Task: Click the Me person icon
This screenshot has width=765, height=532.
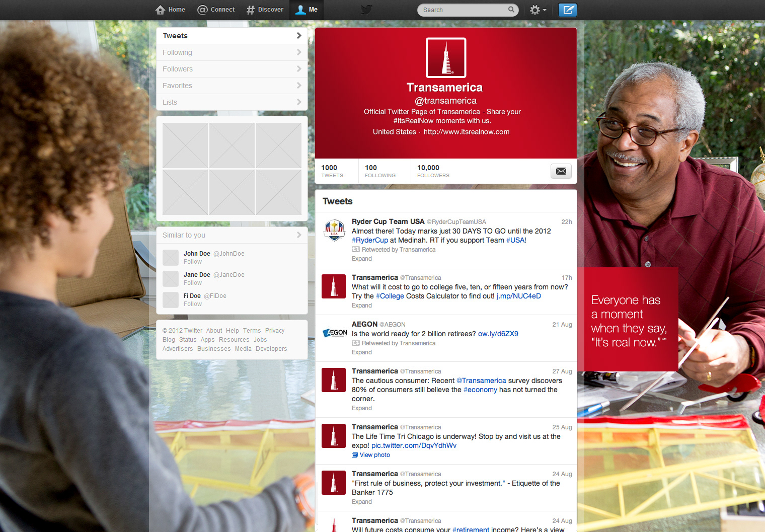Action: (300, 10)
